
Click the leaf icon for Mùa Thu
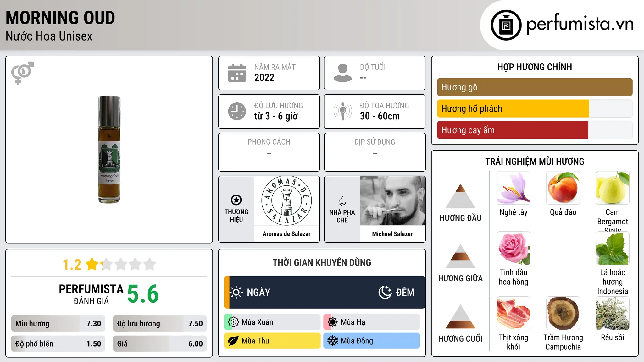click(x=233, y=341)
